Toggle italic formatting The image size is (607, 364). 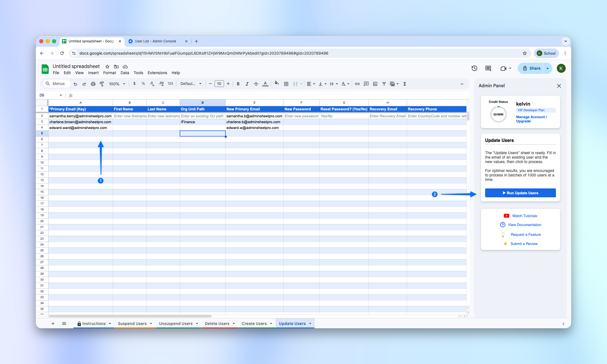pos(247,84)
